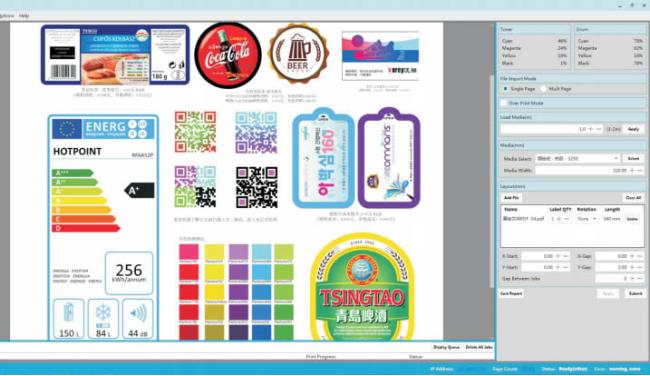650x376 pixels.
Task: Click the Clear All button
Action: (633, 198)
